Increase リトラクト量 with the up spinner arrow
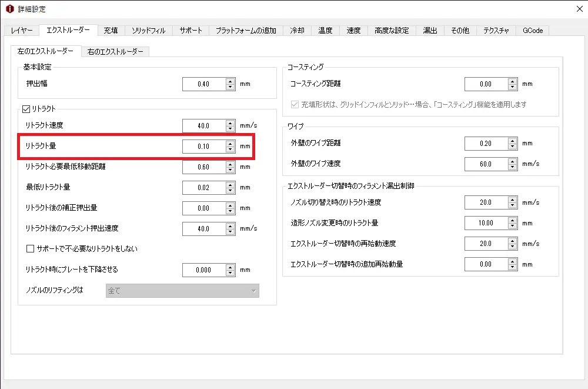This screenshot has width=588, height=389. click(x=230, y=144)
